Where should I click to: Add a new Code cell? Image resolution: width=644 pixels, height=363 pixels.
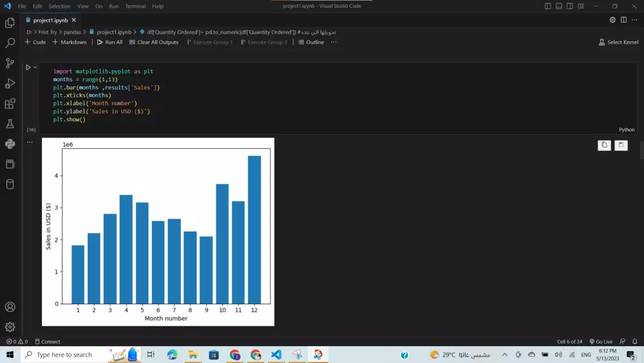click(35, 42)
